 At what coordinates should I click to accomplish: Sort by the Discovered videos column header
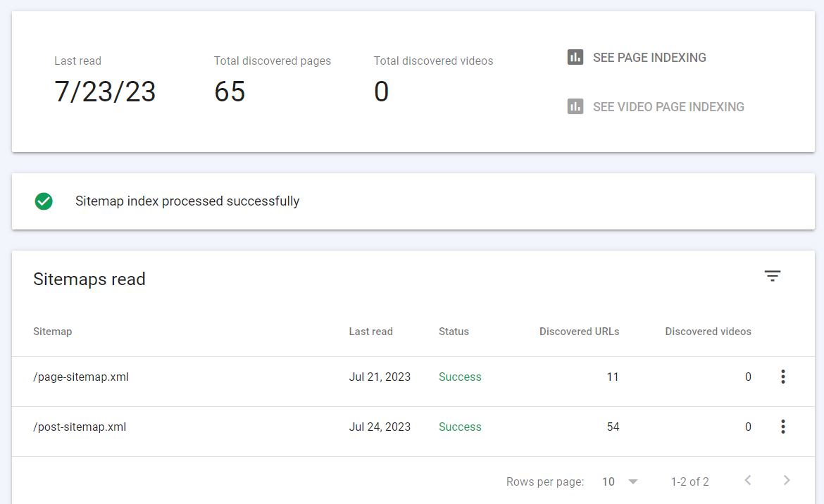click(708, 332)
